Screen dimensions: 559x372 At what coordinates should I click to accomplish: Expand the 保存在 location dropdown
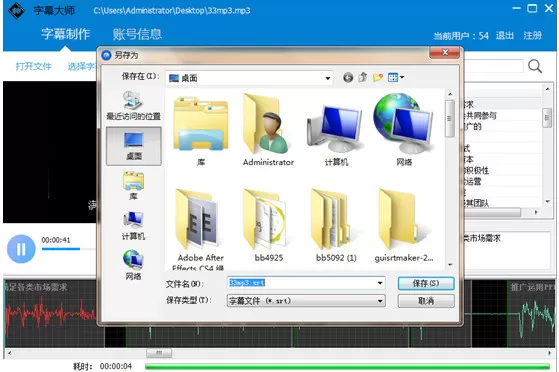(327, 78)
